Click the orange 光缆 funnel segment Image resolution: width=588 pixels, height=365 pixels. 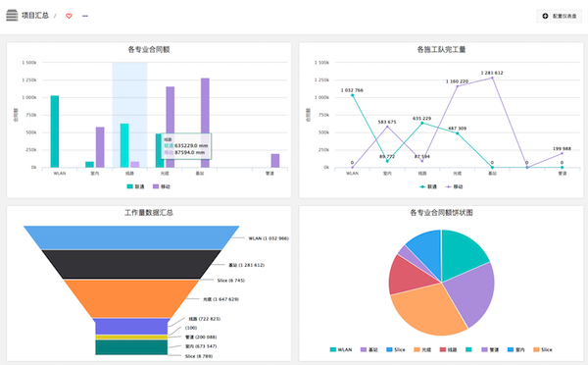(x=131, y=298)
